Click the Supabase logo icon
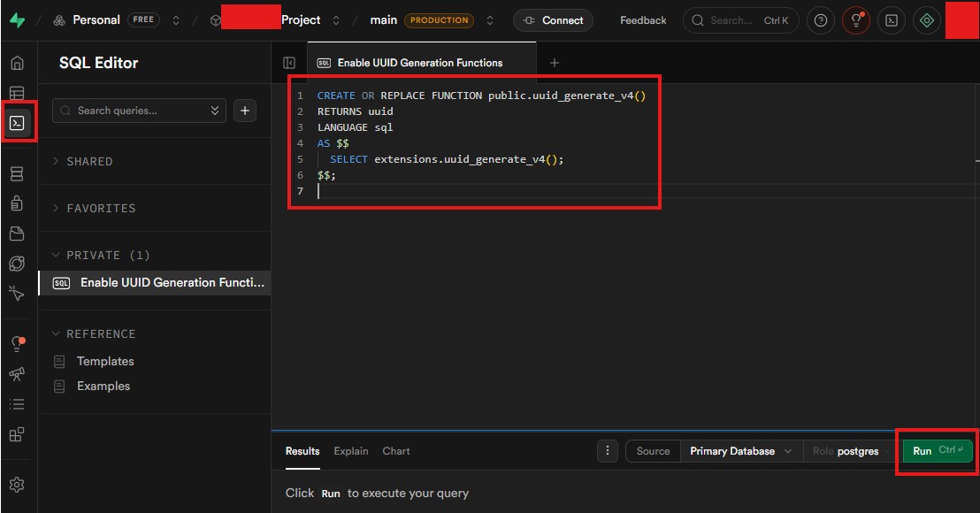This screenshot has height=513, width=980. [x=18, y=20]
